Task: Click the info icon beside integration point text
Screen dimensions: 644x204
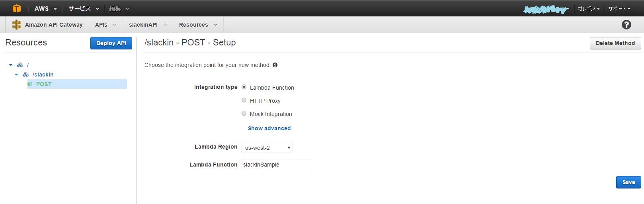Action: [x=275, y=65]
